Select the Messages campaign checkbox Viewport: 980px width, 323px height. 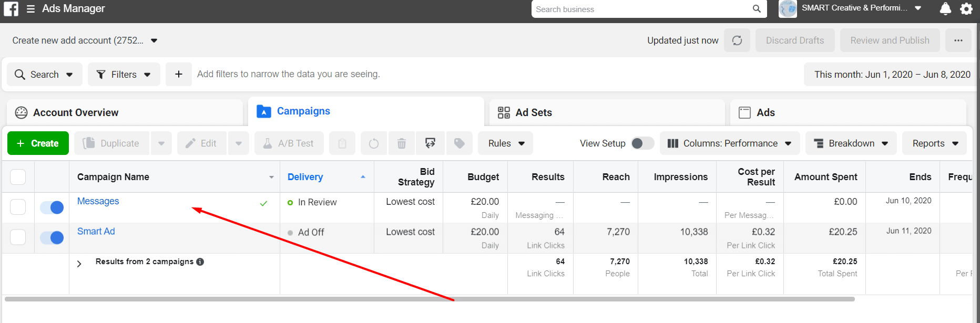(x=18, y=207)
